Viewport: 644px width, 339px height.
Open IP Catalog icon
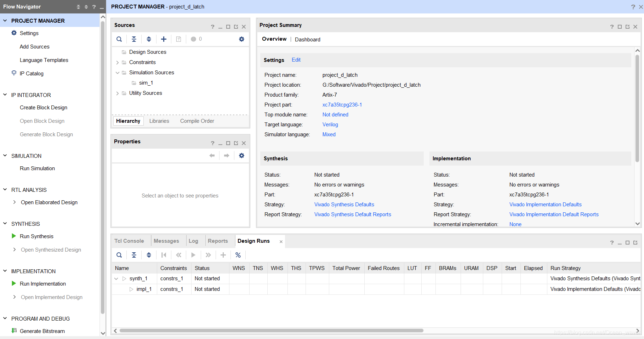point(14,73)
